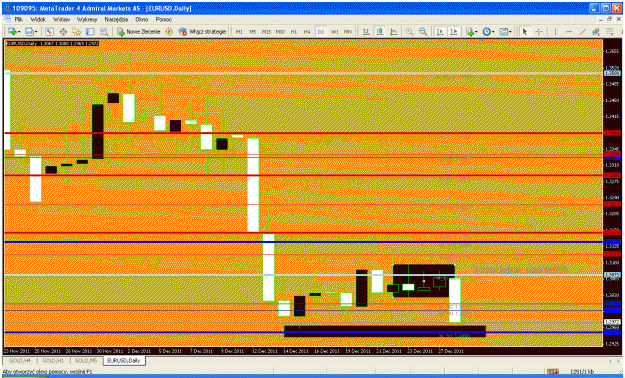Open the Narzędzia menu
This screenshot has height=378, width=625.
click(116, 19)
